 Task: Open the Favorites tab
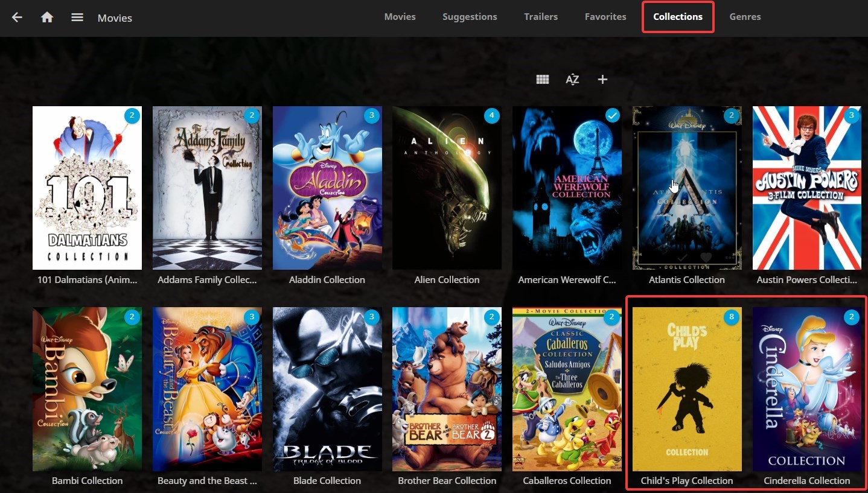point(605,16)
